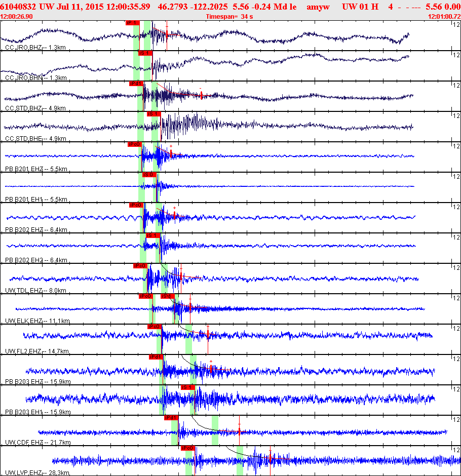Screen dimensions: 461x476
Task: Click iPc0 pick marker on PB.B202.EHZ trace
Action: [x=136, y=205]
